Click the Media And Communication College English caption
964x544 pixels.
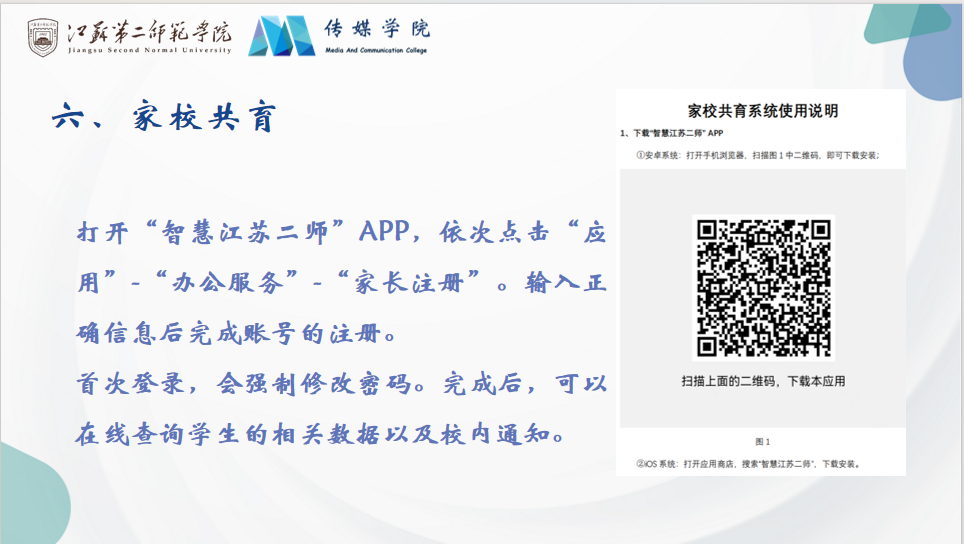[x=376, y=50]
